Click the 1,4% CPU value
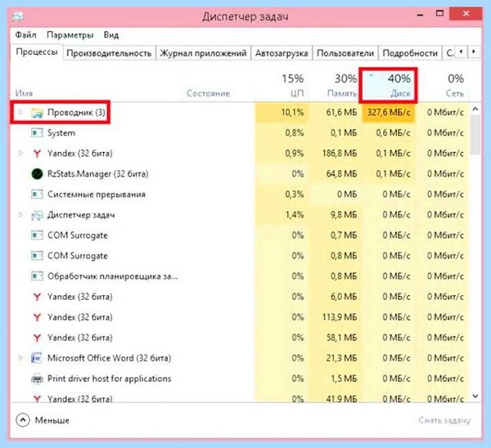This screenshot has width=491, height=448. click(x=295, y=215)
